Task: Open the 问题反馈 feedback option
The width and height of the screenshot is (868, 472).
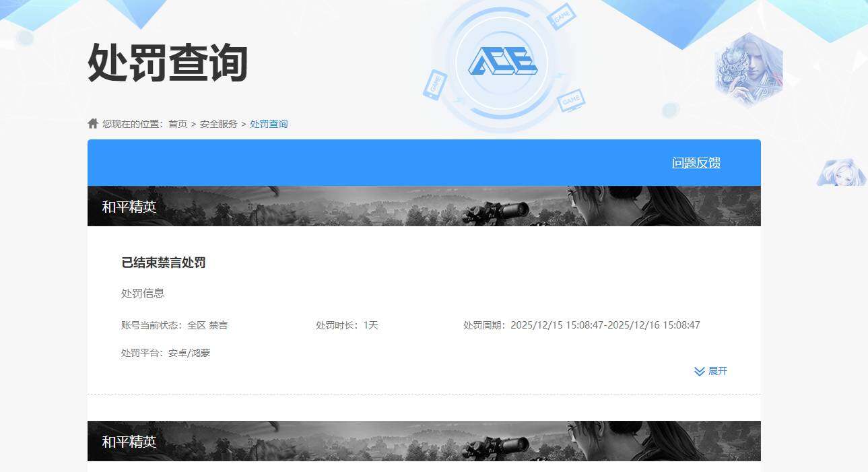Action: click(x=696, y=162)
